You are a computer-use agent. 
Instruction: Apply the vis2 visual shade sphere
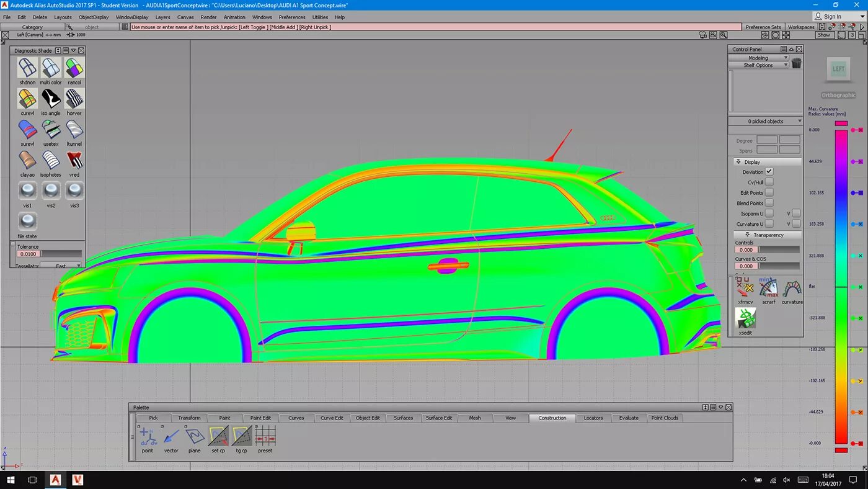(51, 191)
